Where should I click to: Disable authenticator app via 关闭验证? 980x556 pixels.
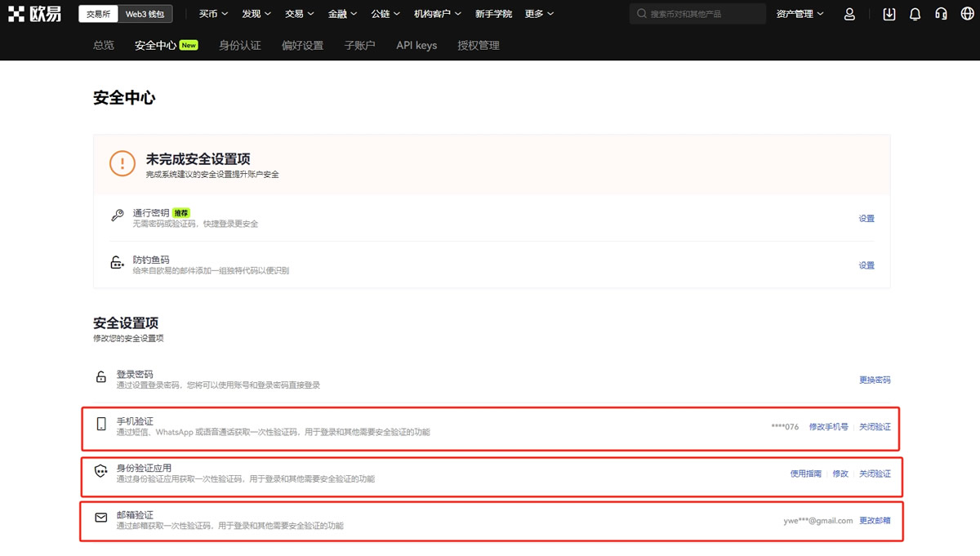[876, 473]
